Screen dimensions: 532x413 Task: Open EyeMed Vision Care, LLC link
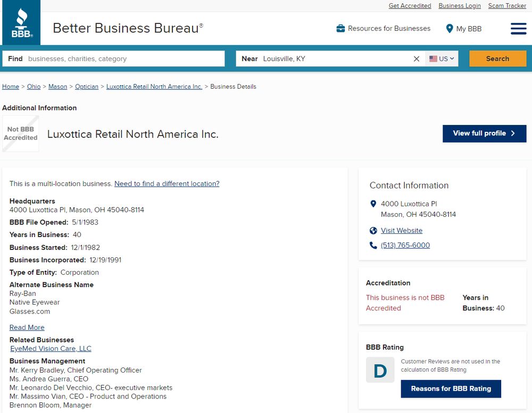pos(51,349)
